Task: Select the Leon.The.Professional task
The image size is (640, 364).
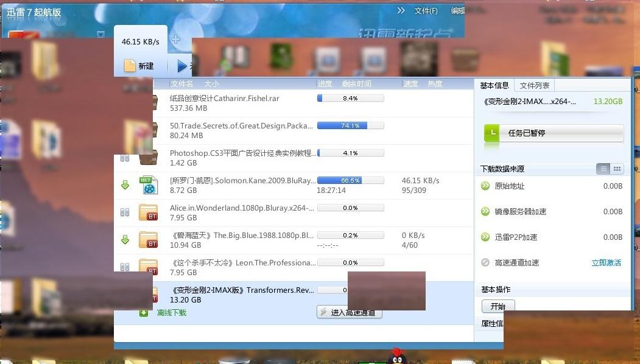Action: (243, 263)
